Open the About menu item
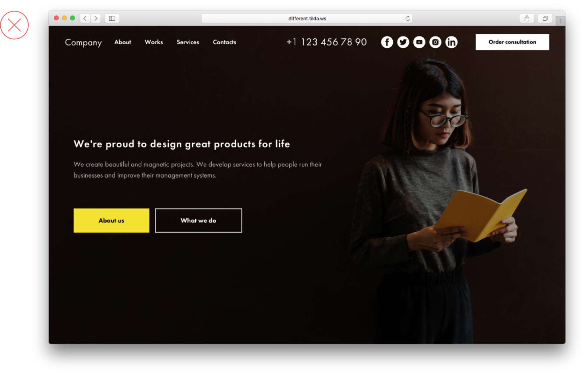The height and width of the screenshot is (376, 588). point(122,42)
